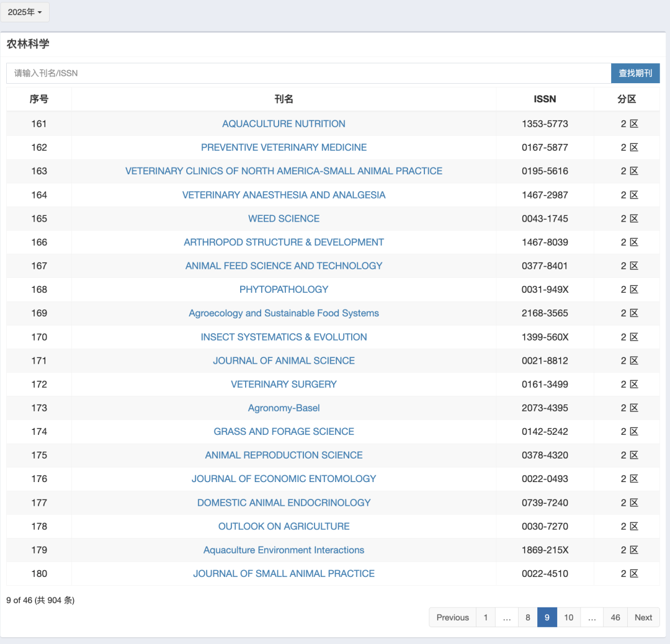Select ISSN 0142-5242 cell
The width and height of the screenshot is (670, 644).
pos(545,432)
